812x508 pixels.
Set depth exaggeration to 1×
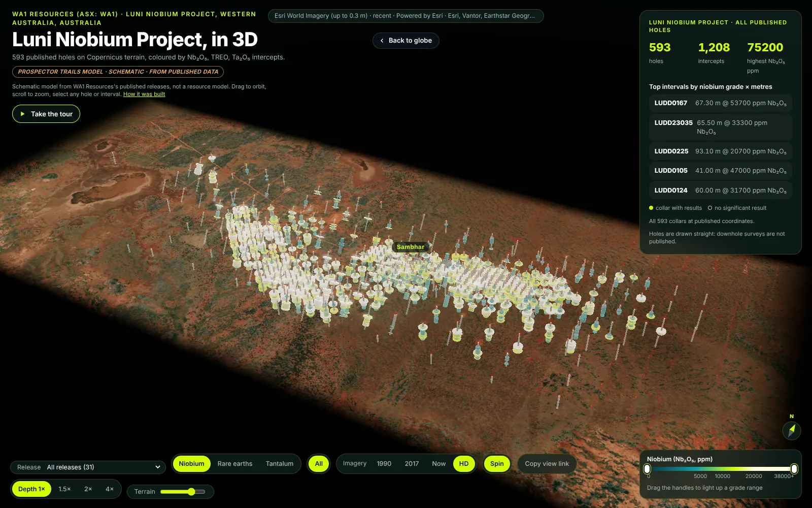tap(31, 489)
